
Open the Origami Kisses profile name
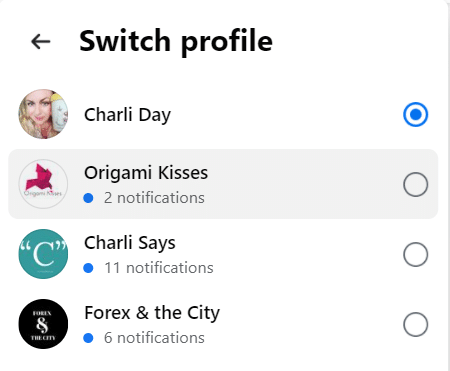pos(146,173)
